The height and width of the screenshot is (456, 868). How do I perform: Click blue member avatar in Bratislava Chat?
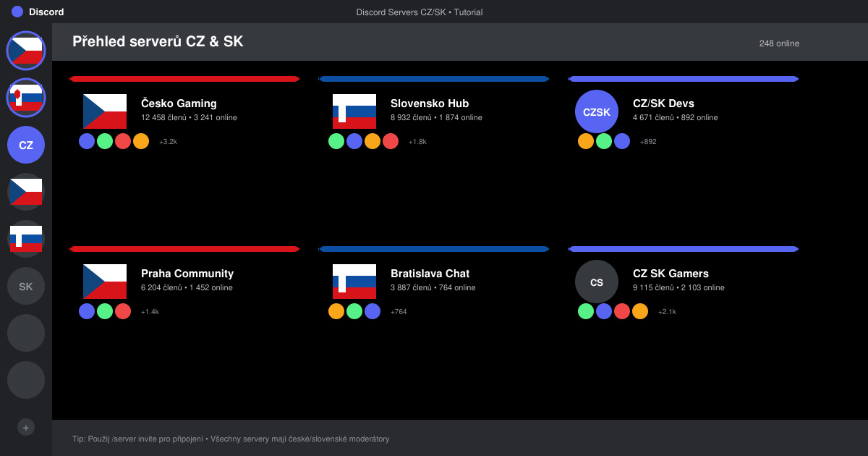pos(373,311)
